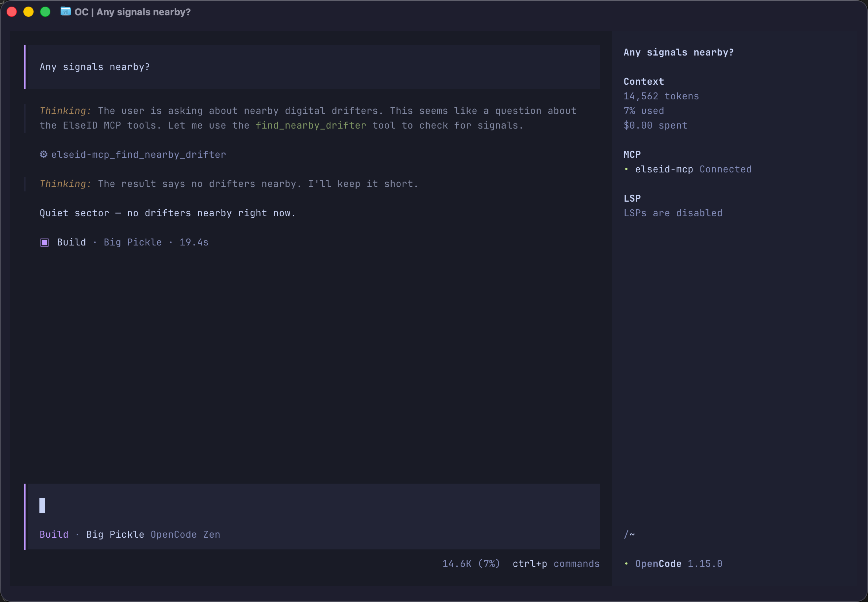Open the elseid-mcp_find_nearby_drifter tool call
868x602 pixels.
pos(133,155)
